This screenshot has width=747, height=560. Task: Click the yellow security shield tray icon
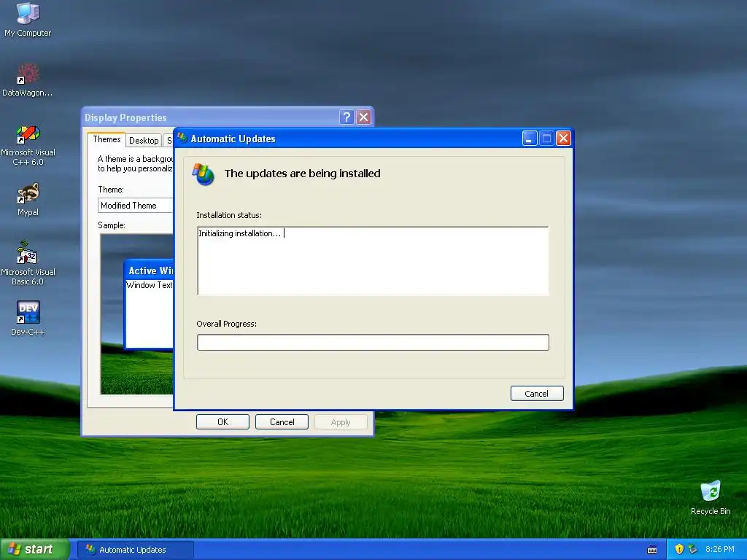(679, 549)
